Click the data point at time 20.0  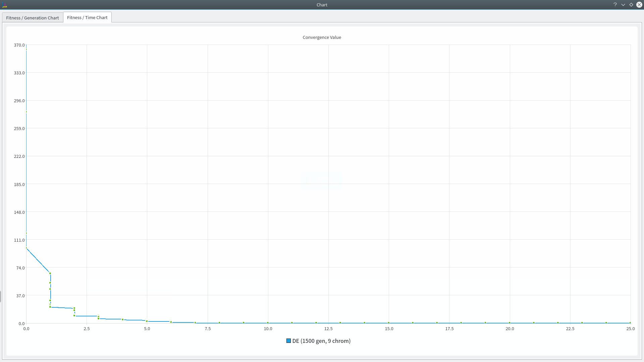(x=509, y=323)
